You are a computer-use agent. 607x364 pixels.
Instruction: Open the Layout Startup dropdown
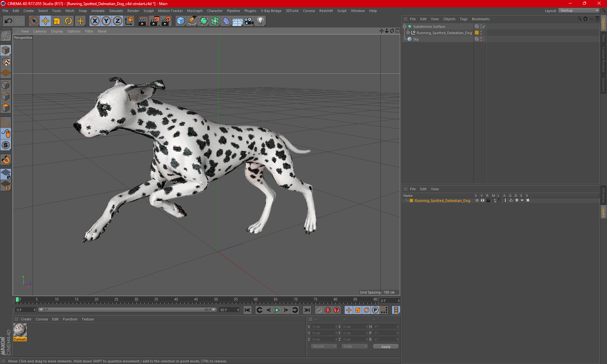579,10
